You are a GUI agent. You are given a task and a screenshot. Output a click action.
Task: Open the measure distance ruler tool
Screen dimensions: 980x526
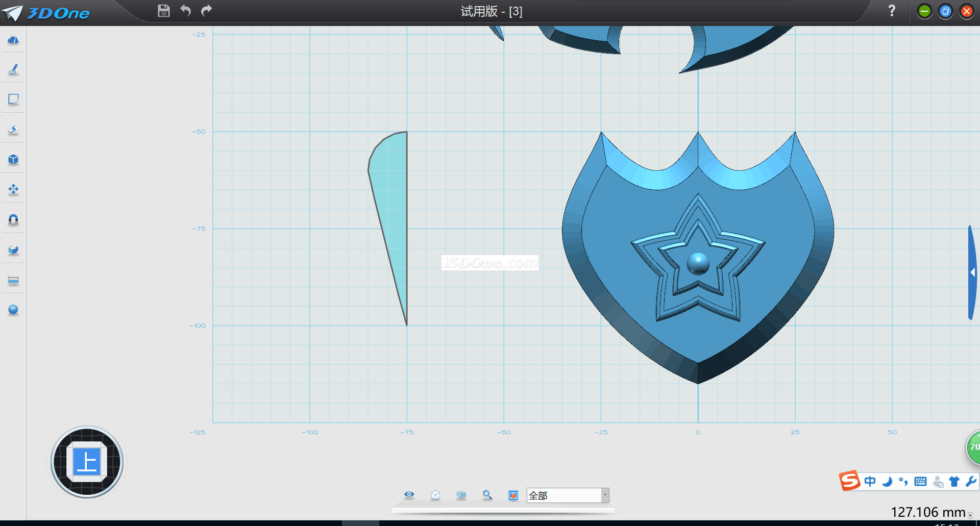click(x=13, y=280)
